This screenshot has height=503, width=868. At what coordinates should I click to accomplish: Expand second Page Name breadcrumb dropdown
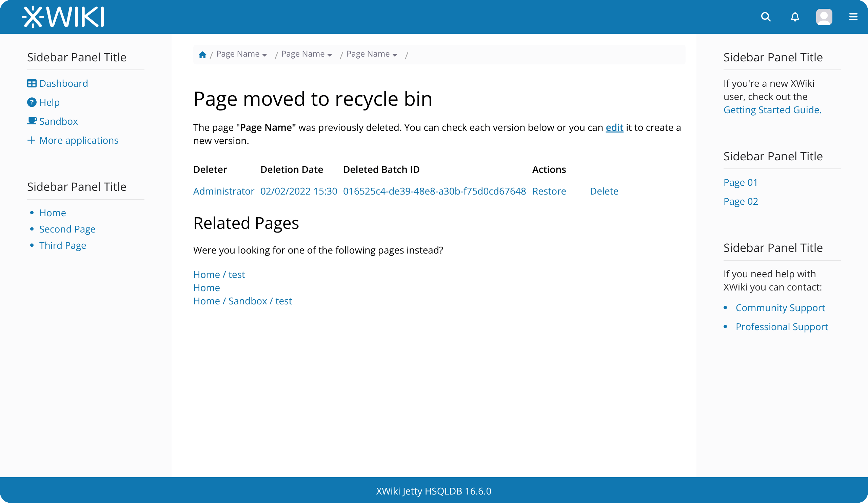point(329,55)
